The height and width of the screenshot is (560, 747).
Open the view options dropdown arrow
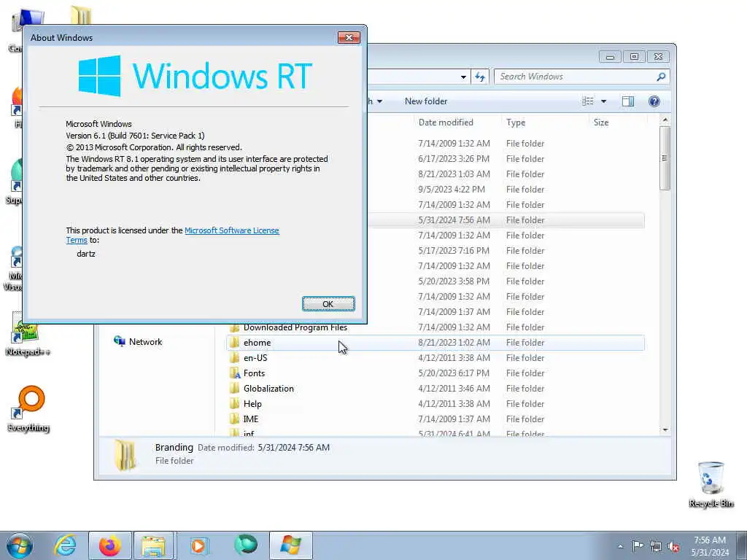pos(603,101)
